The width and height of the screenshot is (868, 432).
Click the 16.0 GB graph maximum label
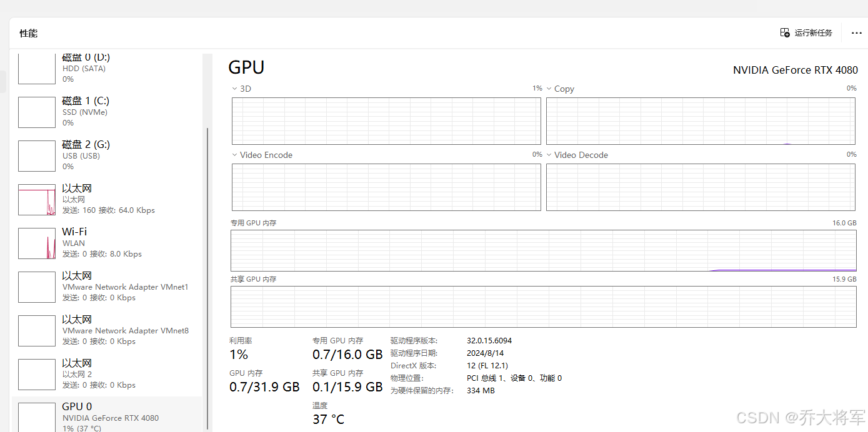click(x=844, y=223)
